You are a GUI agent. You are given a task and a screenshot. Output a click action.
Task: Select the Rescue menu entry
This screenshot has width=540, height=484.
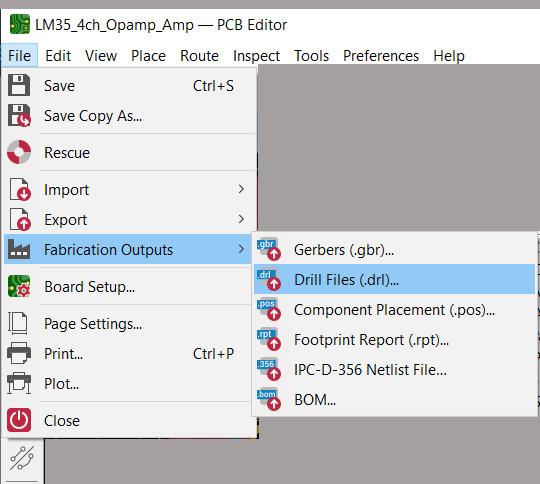point(129,152)
